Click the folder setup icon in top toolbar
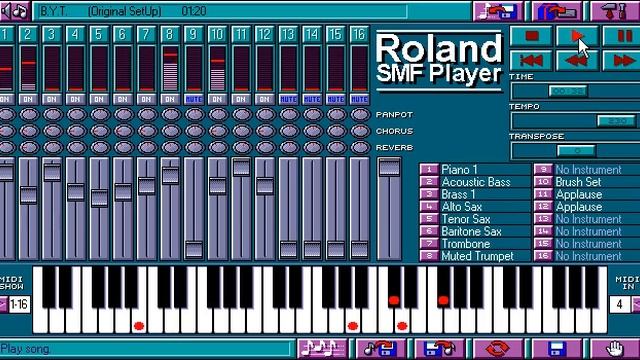This screenshot has width=640, height=360. coord(557,11)
